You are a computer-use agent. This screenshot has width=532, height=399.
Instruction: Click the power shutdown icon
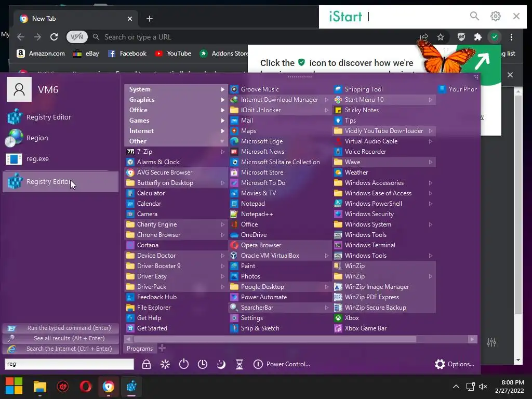[184, 364]
